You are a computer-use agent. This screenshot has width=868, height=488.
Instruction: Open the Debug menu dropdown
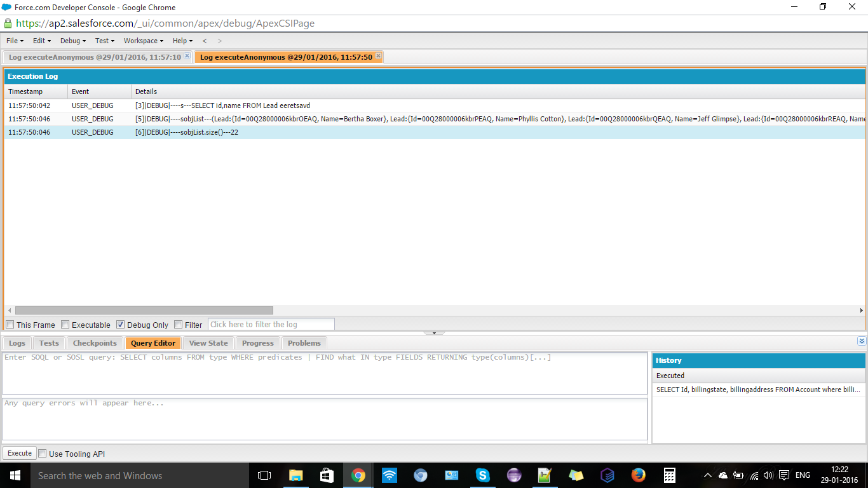pyautogui.click(x=73, y=41)
